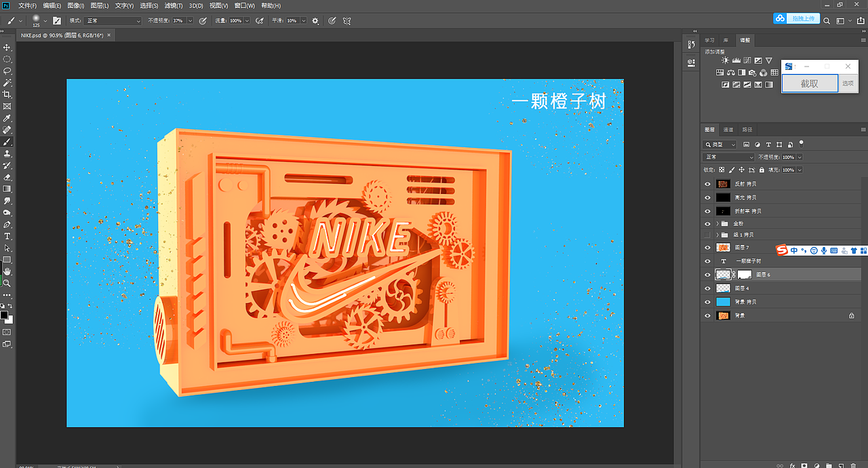Viewport: 868px width, 468px height.
Task: Switch to the 通道 tab
Action: 728,129
